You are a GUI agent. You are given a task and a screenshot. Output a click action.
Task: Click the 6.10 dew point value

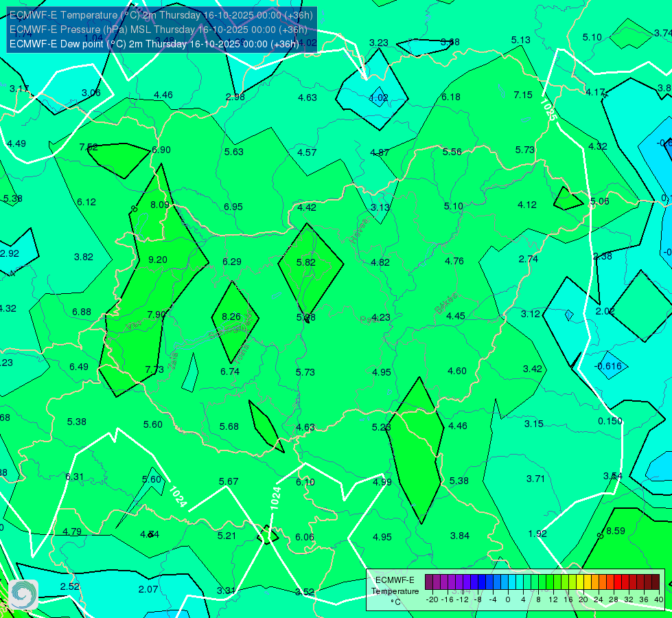click(x=305, y=483)
